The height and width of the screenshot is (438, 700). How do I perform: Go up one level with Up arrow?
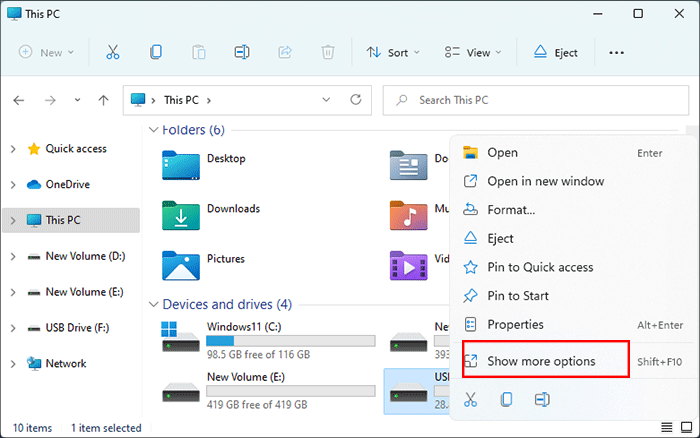point(104,100)
